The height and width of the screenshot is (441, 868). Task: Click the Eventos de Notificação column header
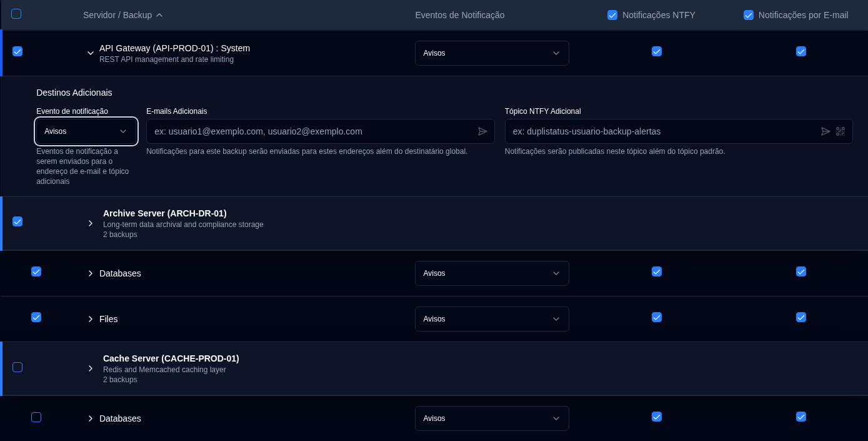click(x=460, y=15)
